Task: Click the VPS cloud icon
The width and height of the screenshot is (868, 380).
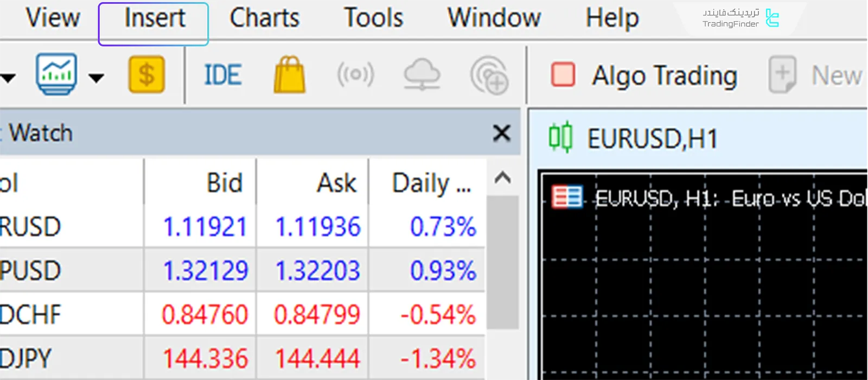Action: pos(422,75)
